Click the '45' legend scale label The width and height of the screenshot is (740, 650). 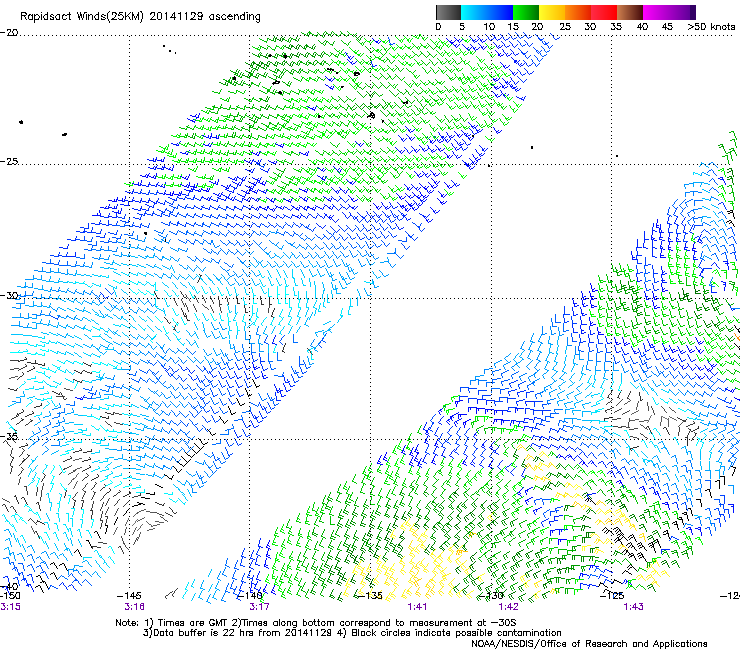(667, 26)
